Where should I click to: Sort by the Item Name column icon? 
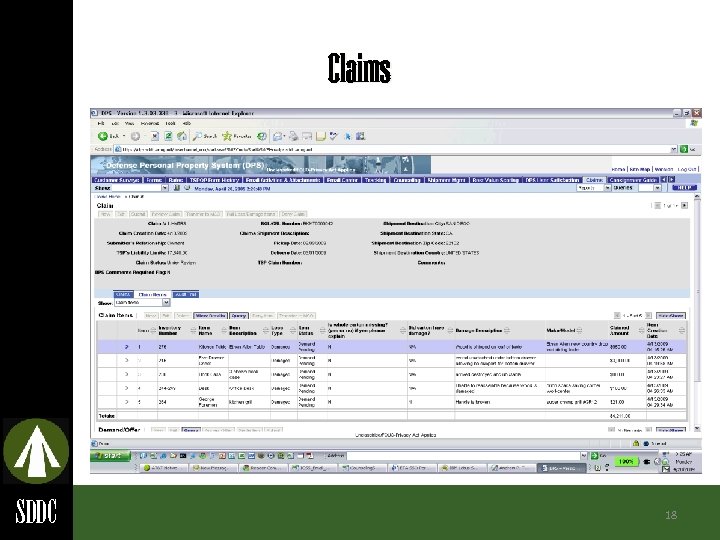tap(224, 331)
